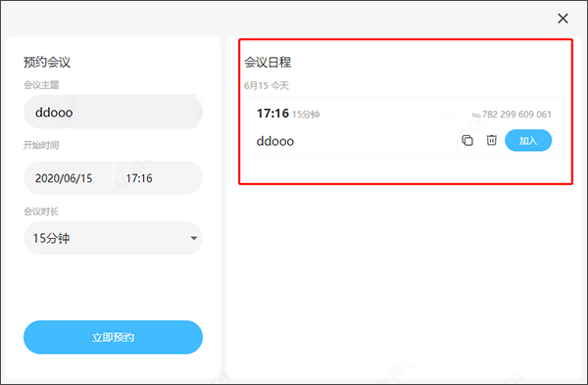Click the bold 17:16 time in schedule

pos(272,114)
